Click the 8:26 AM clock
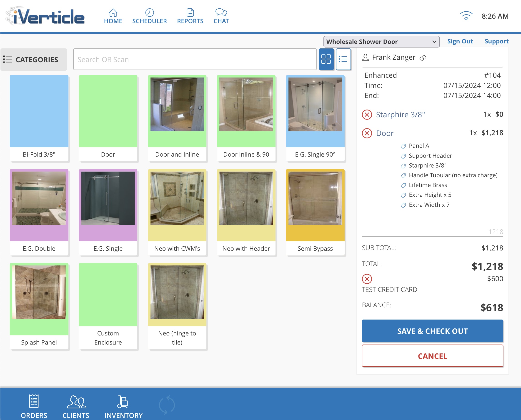Image resolution: width=521 pixels, height=420 pixels. pos(495,16)
